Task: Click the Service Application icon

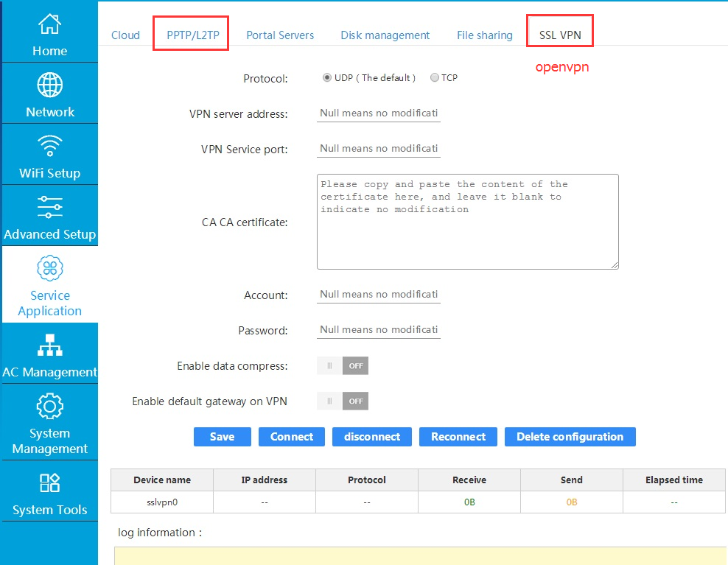Action: 49,268
